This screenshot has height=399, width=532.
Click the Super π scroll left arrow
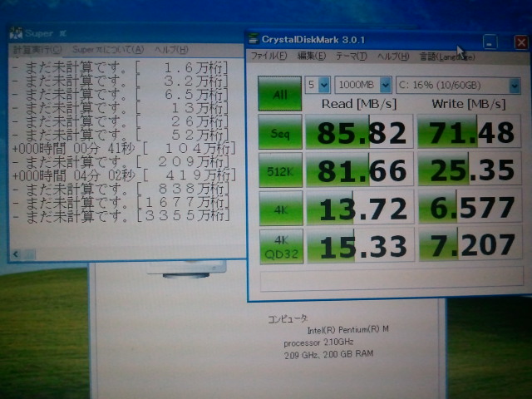click(16, 254)
